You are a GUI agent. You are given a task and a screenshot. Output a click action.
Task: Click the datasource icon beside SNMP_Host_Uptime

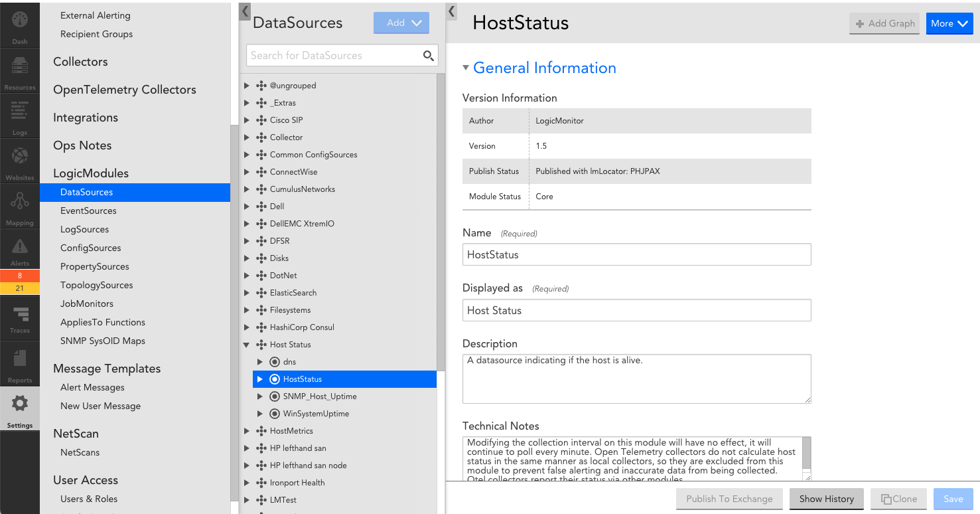coord(275,396)
